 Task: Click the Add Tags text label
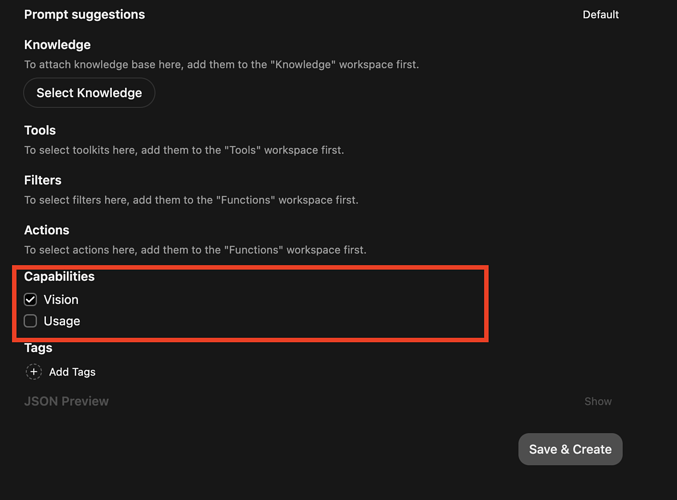[72, 372]
